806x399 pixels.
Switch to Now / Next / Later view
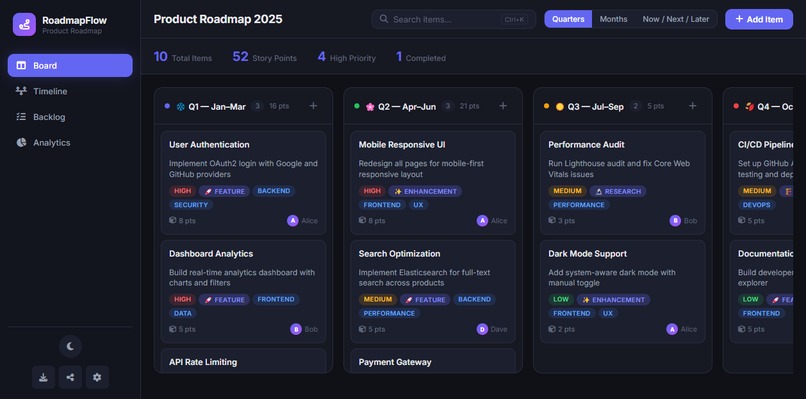click(x=675, y=19)
